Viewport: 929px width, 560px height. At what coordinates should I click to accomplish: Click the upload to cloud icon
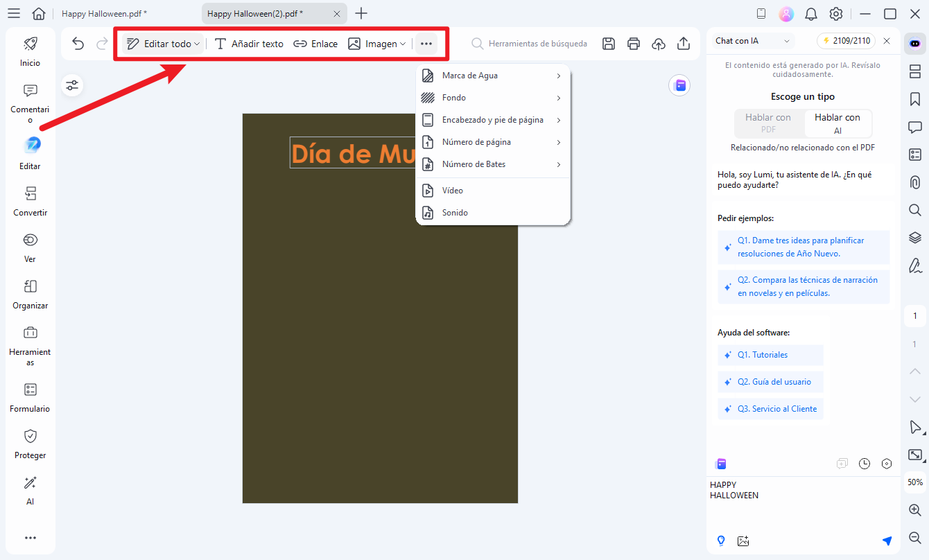pyautogui.click(x=659, y=44)
